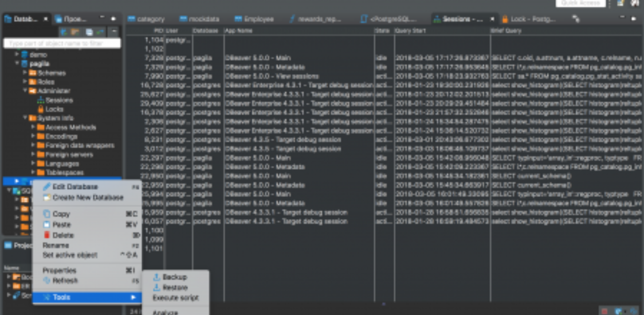
Task: Click the pencil icon for Edit Database
Action: tap(47, 187)
